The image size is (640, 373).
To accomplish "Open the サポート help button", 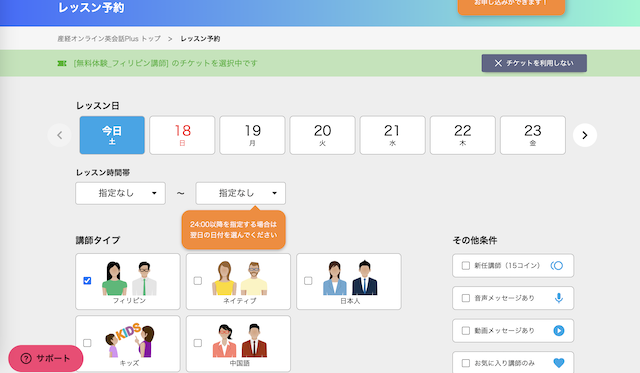I will (x=46, y=359).
